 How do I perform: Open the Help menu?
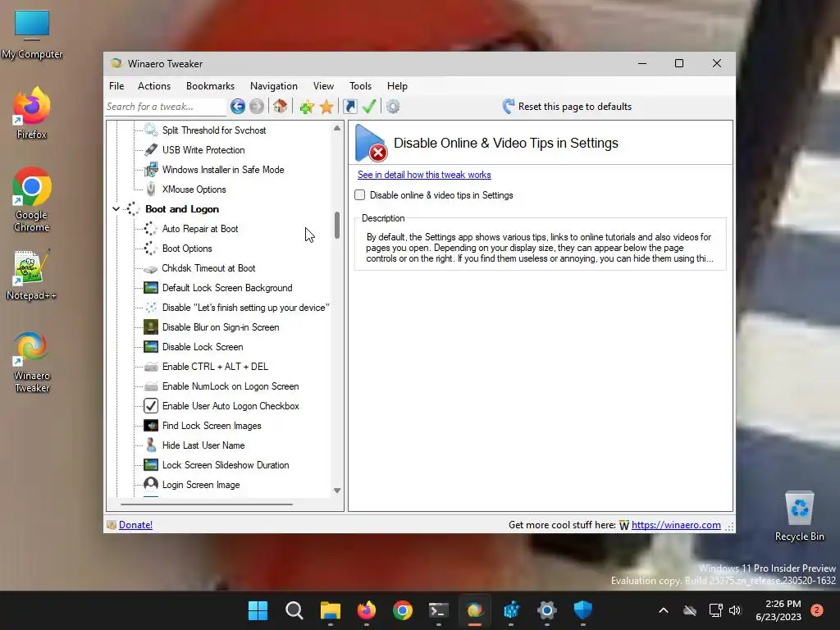[x=397, y=85]
